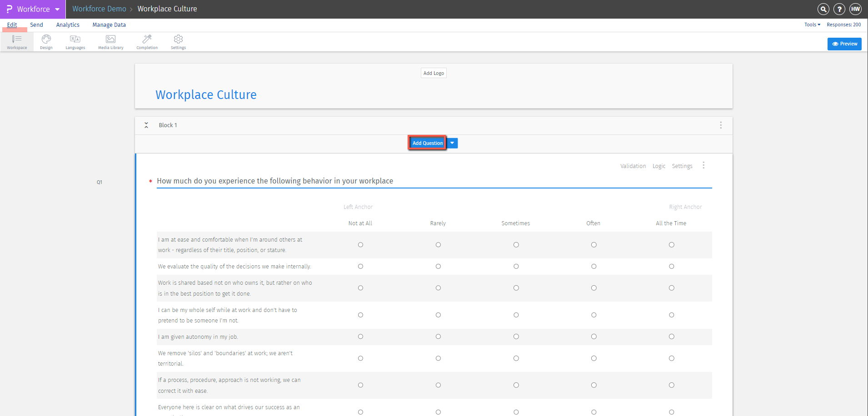
Task: Open dropdown arrow beside Add Question
Action: pyautogui.click(x=452, y=143)
